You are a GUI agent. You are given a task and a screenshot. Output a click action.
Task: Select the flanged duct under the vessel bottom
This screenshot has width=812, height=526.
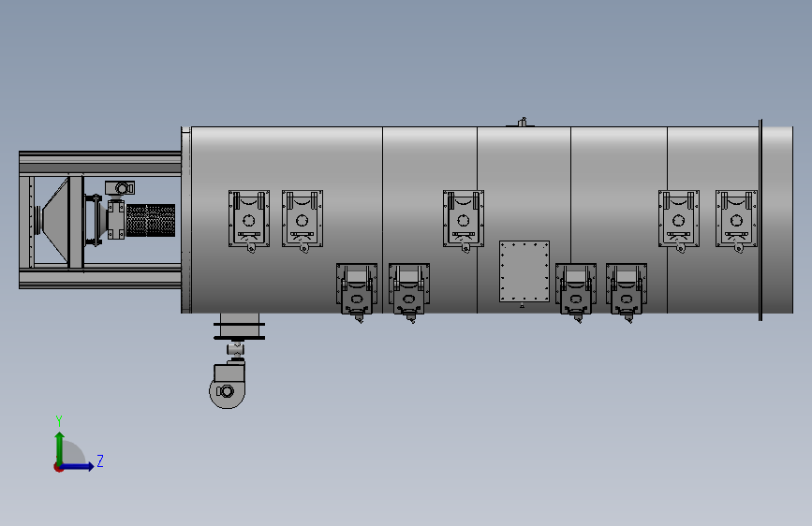[x=239, y=327]
